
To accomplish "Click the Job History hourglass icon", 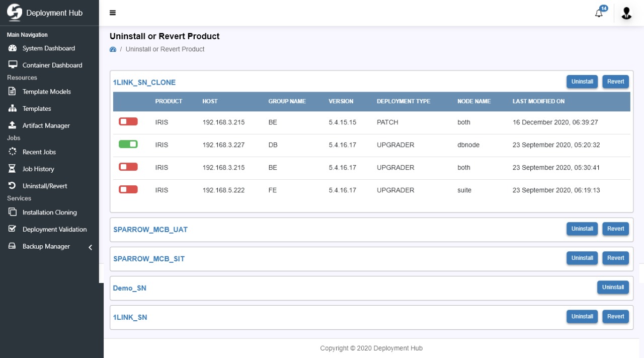I will coord(13,169).
